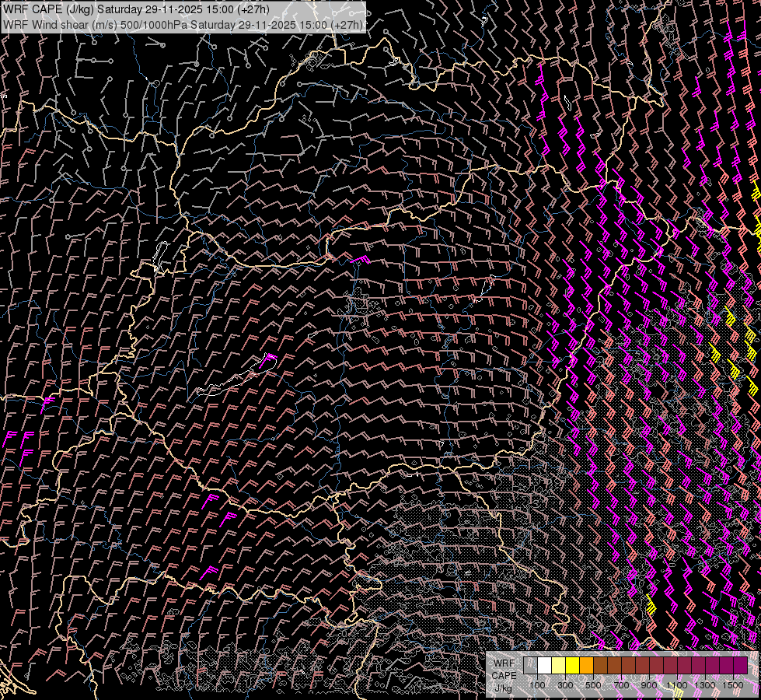
Task: Click the 1100 label on the CAPE scale
Action: click(x=677, y=685)
